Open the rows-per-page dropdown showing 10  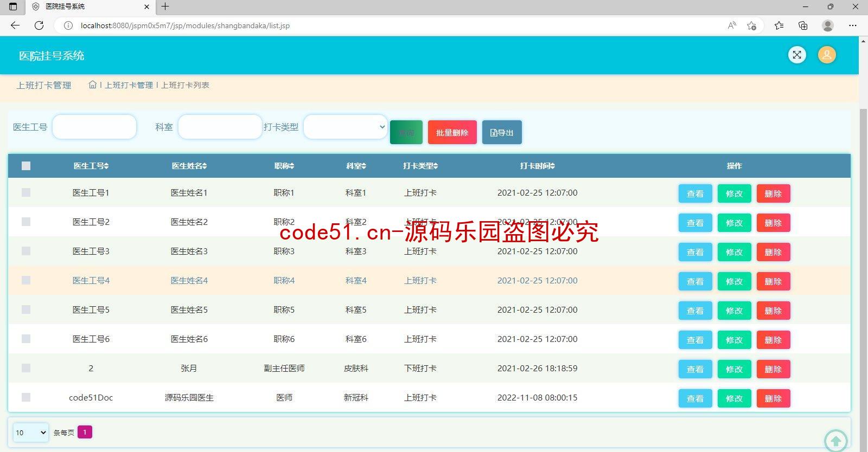31,432
